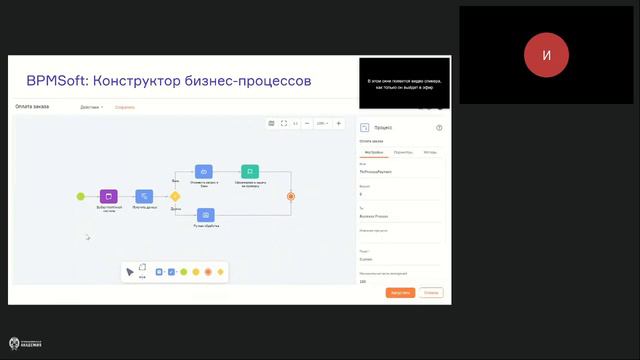Open the Custom package field
The height and width of the screenshot is (360, 640).
pos(400,259)
